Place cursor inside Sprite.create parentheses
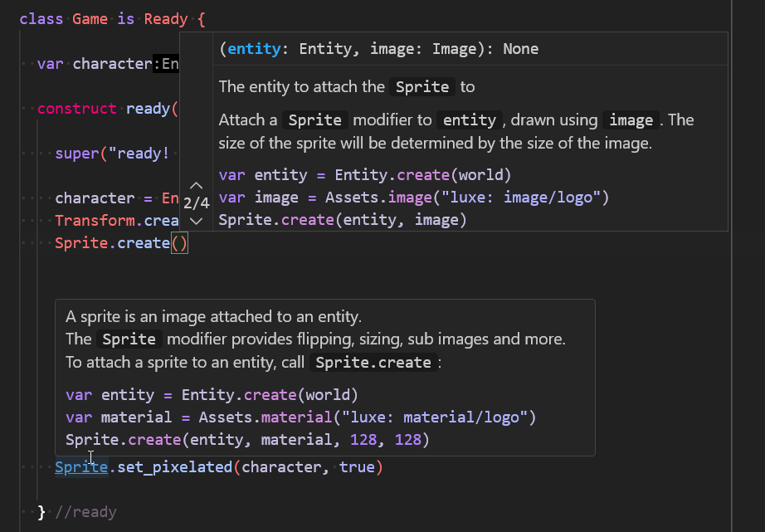 [179, 243]
